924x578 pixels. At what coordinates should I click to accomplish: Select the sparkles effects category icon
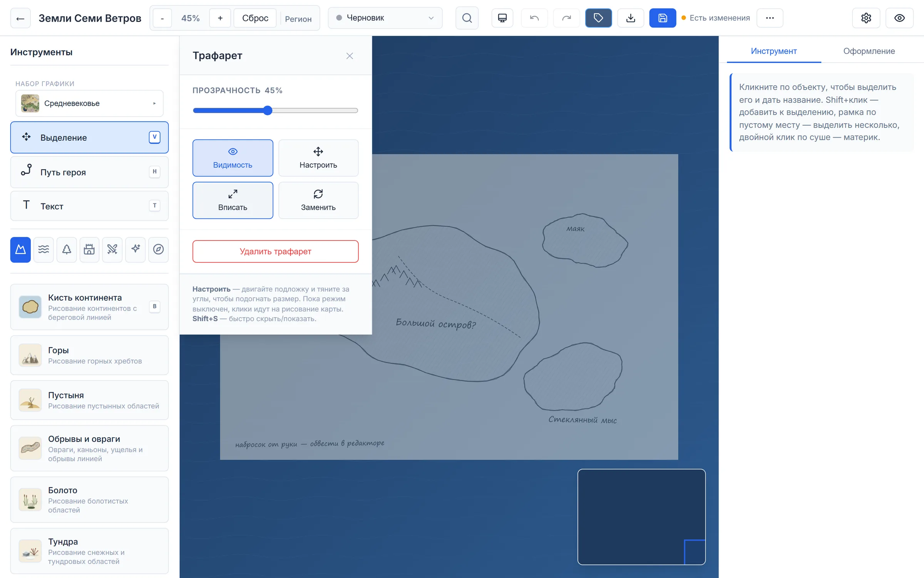pos(136,250)
